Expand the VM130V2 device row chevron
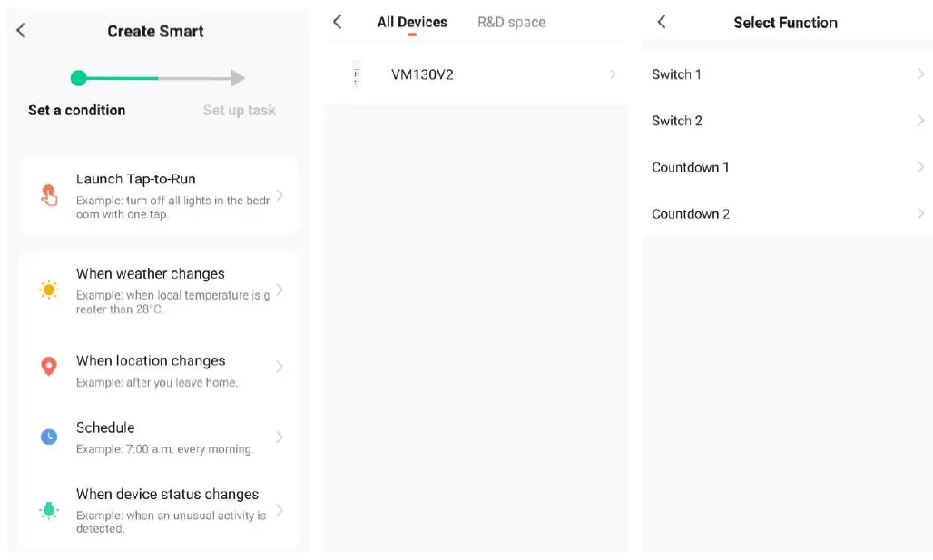 coord(613,74)
